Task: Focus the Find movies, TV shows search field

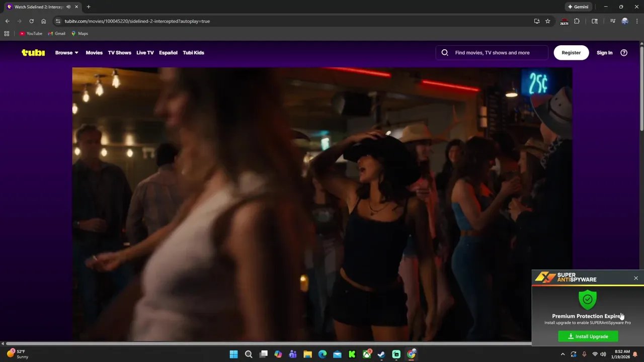Action: tap(492, 52)
